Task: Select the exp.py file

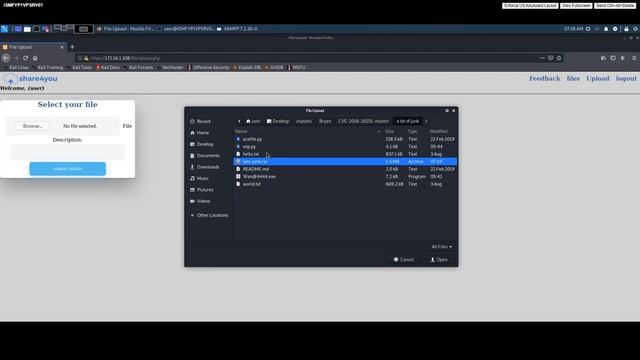Action: [345, 147]
